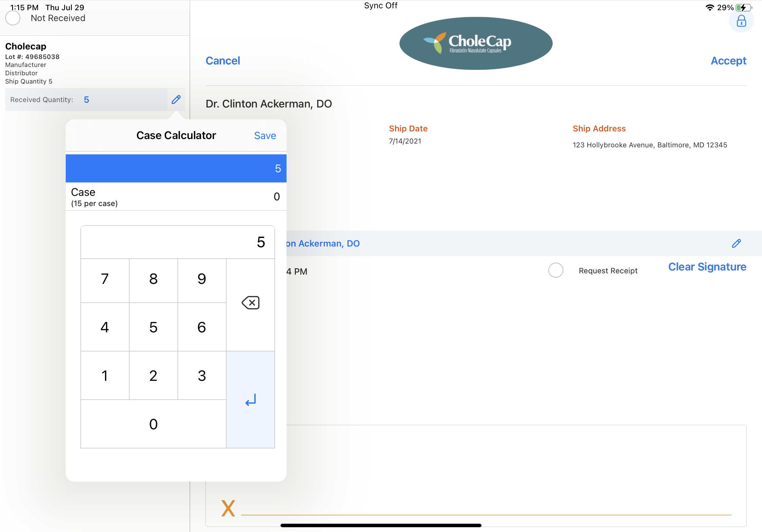Clear Signature link

[707, 267]
